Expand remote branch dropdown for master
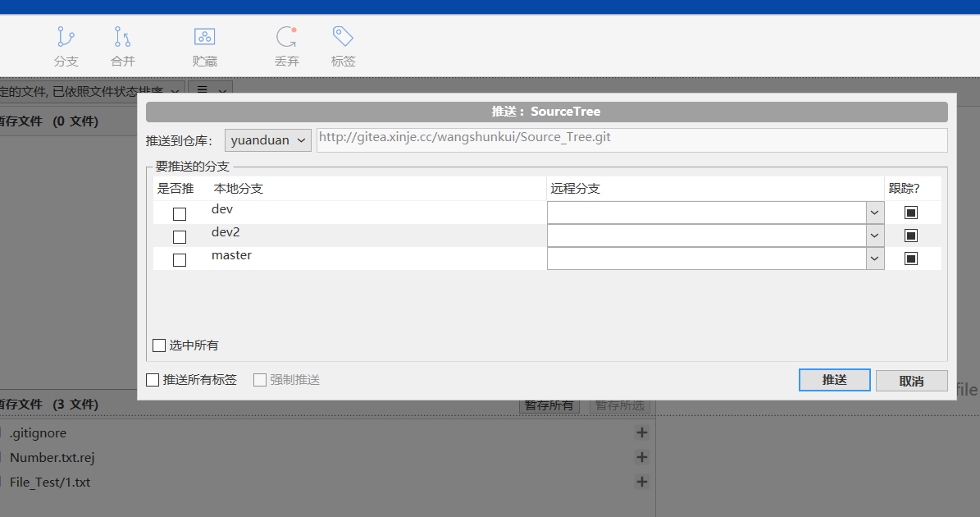This screenshot has height=517, width=980. [874, 258]
